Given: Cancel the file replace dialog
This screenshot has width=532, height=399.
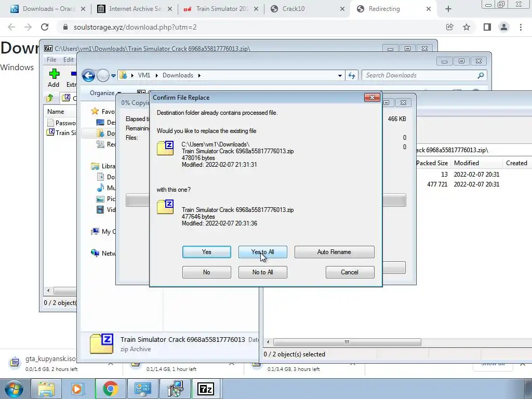Looking at the screenshot, I should point(350,272).
